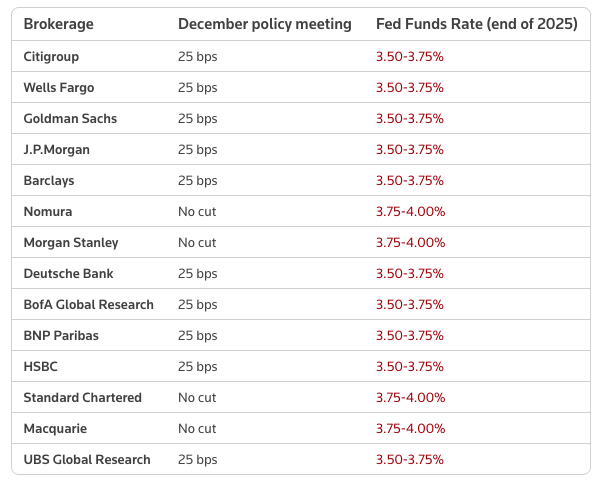Click the BofA Global Research label
This screenshot has height=489, width=608.
[x=89, y=305]
